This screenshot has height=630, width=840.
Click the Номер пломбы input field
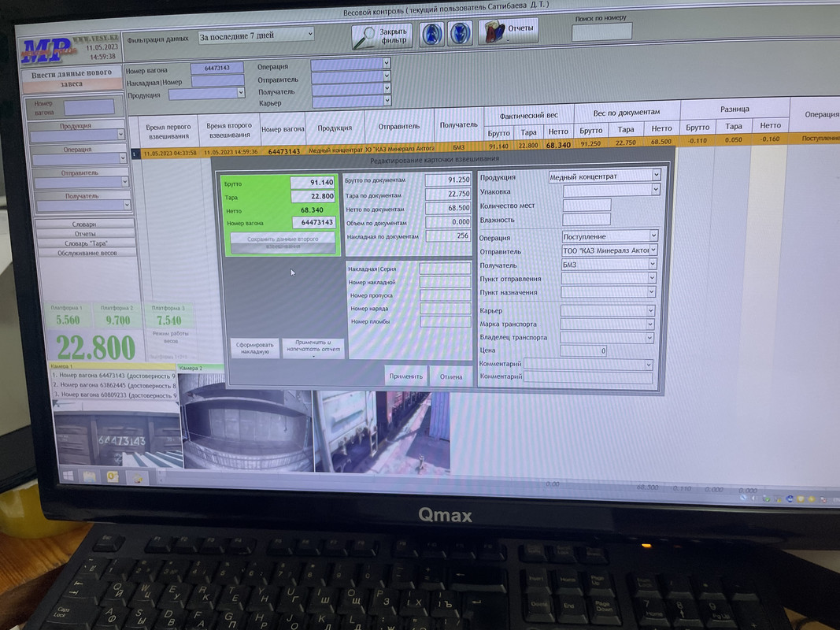446,321
